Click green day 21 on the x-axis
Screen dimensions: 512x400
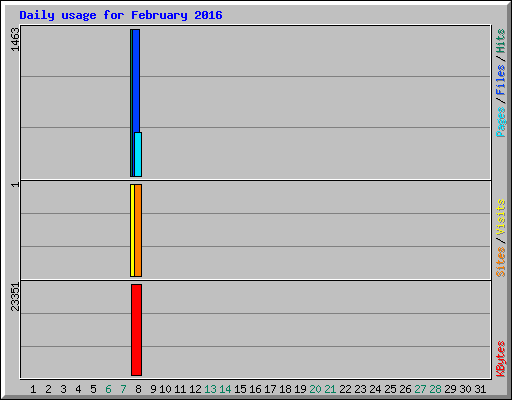[x=330, y=389]
